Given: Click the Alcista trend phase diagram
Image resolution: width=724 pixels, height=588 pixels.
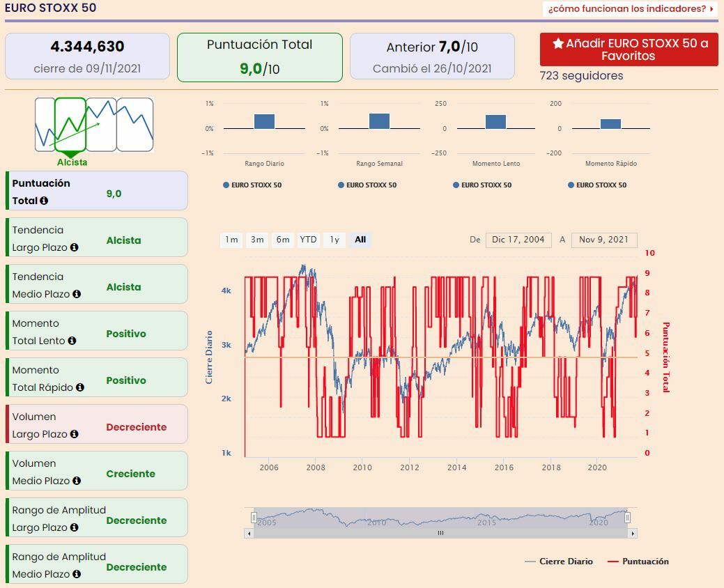Looking at the screenshot, I should pyautogui.click(x=70, y=125).
